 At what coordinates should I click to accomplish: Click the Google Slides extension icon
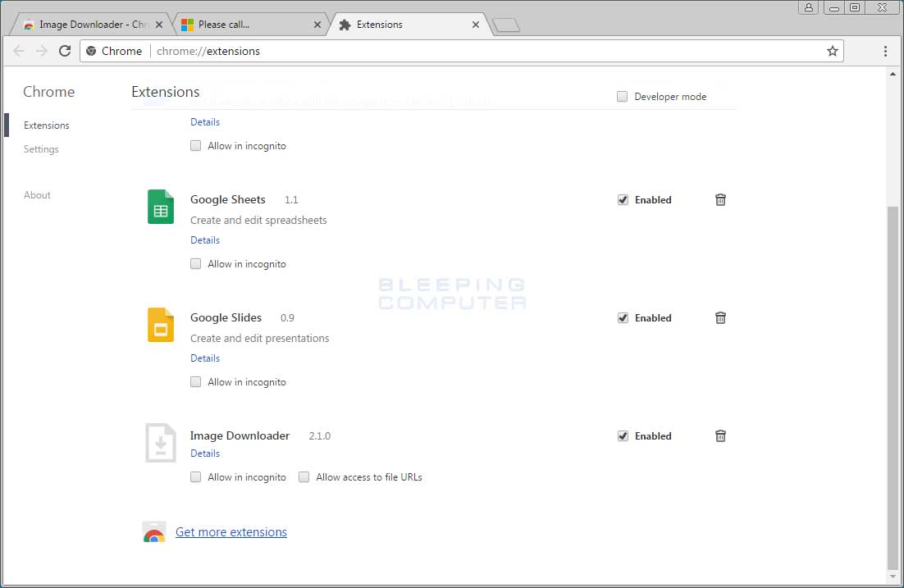160,325
